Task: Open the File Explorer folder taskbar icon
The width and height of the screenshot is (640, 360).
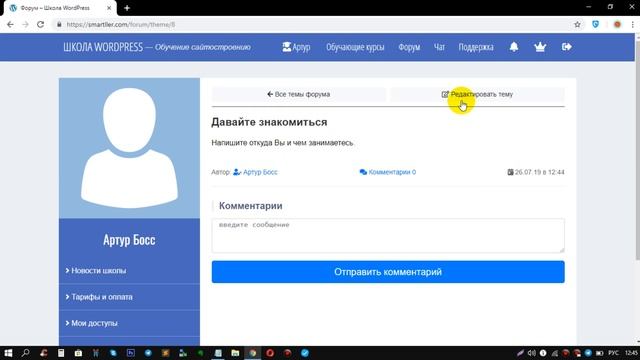Action: (x=236, y=353)
